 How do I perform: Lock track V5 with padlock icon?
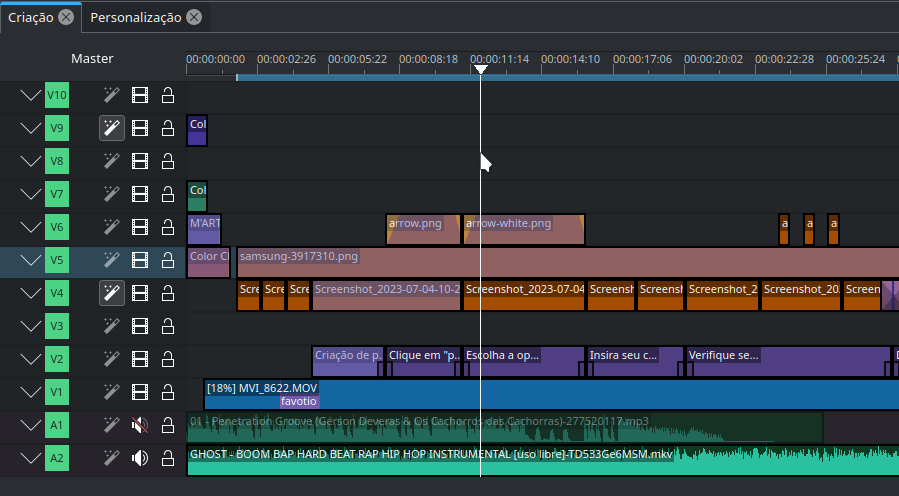click(168, 260)
